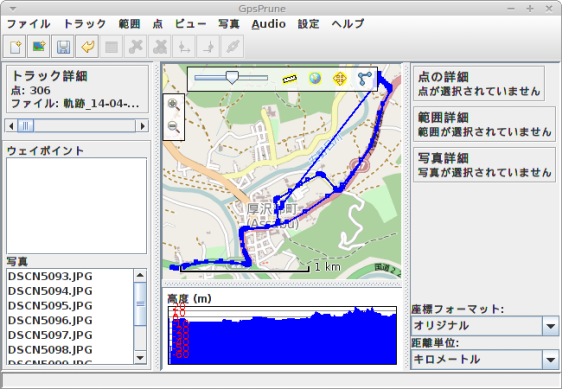Viewport: 562px width, 389px height.
Task: Click the add photos toolbar icon
Action: click(x=39, y=47)
